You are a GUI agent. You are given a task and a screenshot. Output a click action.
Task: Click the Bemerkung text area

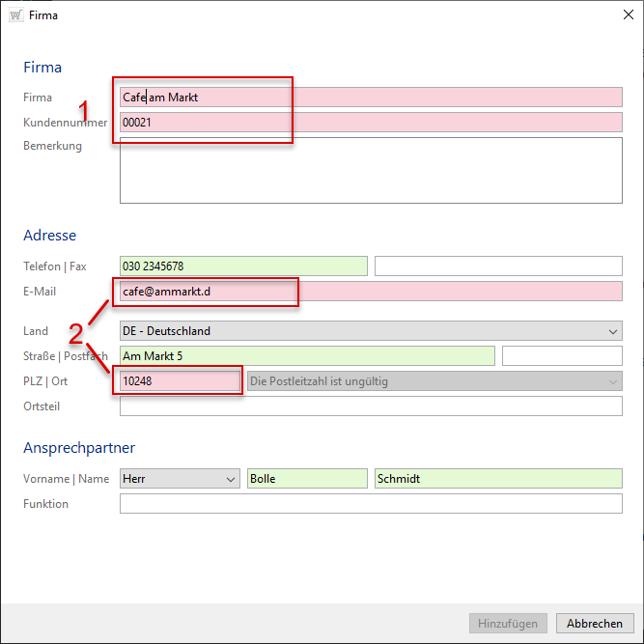tap(371, 170)
